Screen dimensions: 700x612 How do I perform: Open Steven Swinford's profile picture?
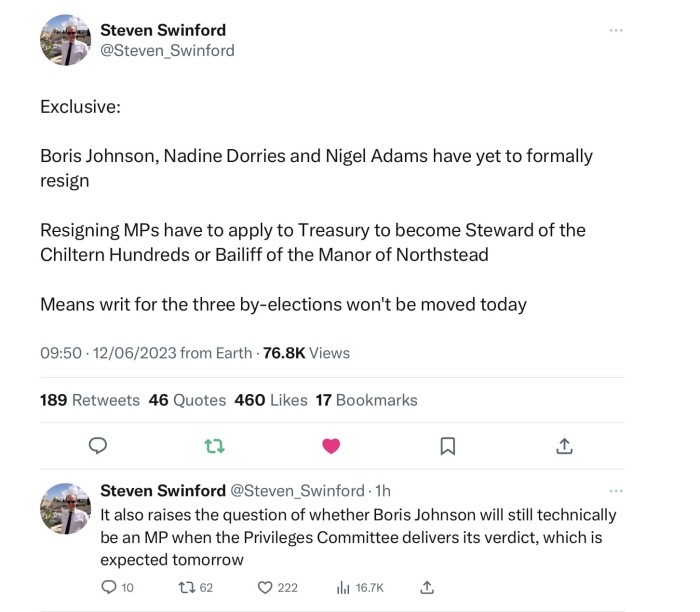coord(65,40)
